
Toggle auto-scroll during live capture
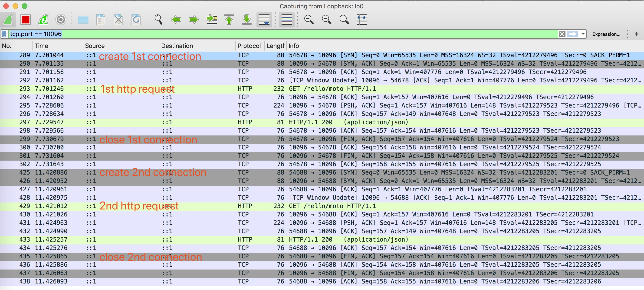tap(264, 20)
